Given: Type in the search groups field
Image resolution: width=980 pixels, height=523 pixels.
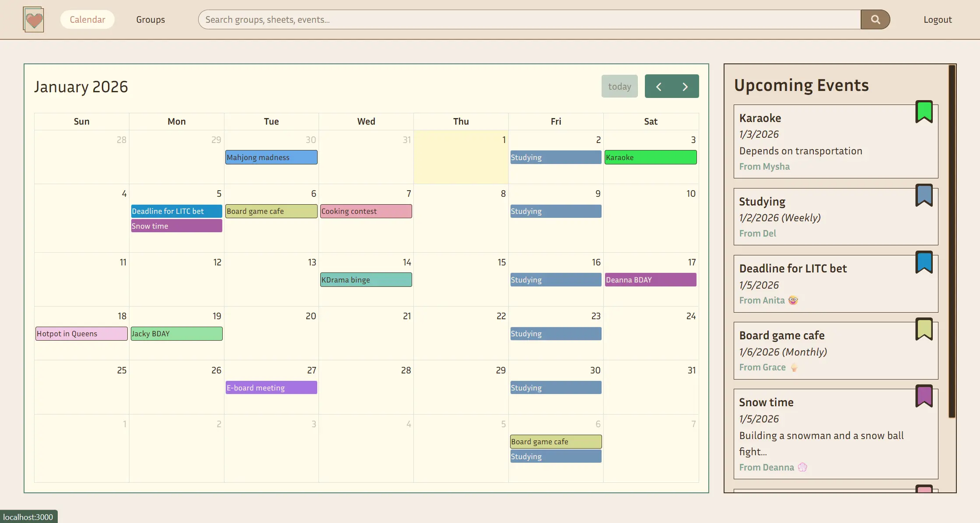Looking at the screenshot, I should coord(481,19).
